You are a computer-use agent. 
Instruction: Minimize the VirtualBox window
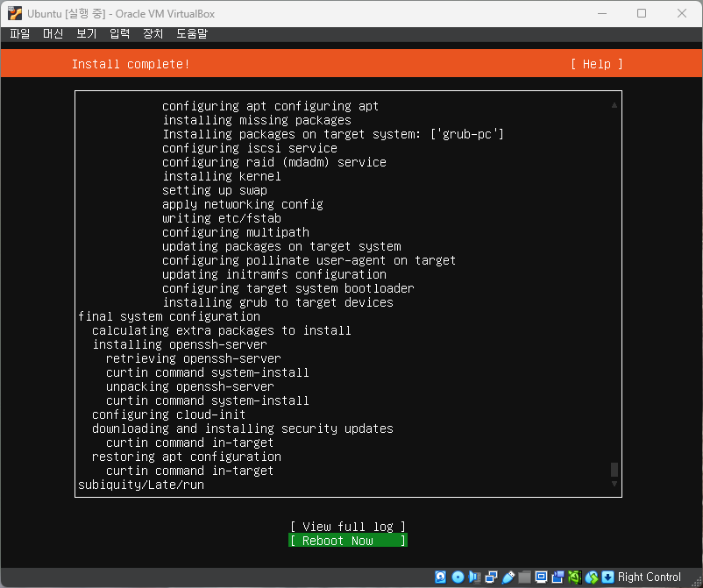602,13
